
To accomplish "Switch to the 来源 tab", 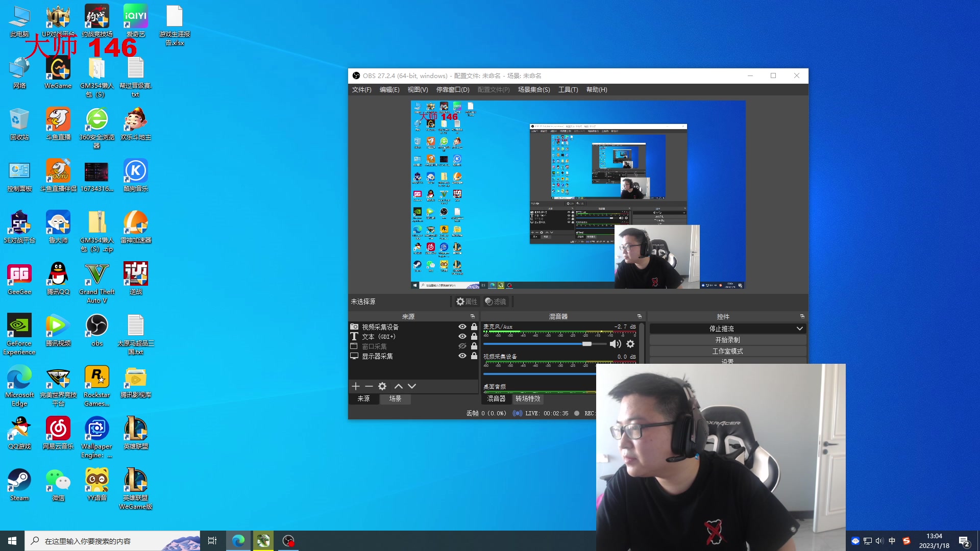I will [363, 399].
